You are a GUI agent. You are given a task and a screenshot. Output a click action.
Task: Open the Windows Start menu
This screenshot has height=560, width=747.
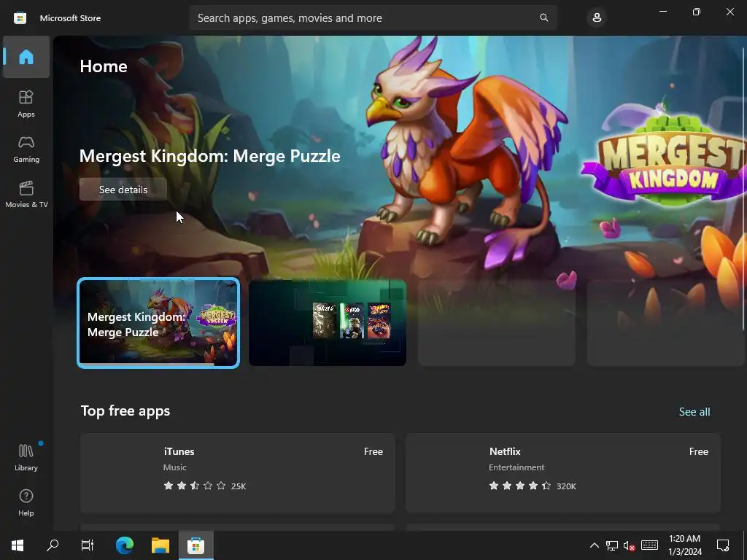click(18, 545)
